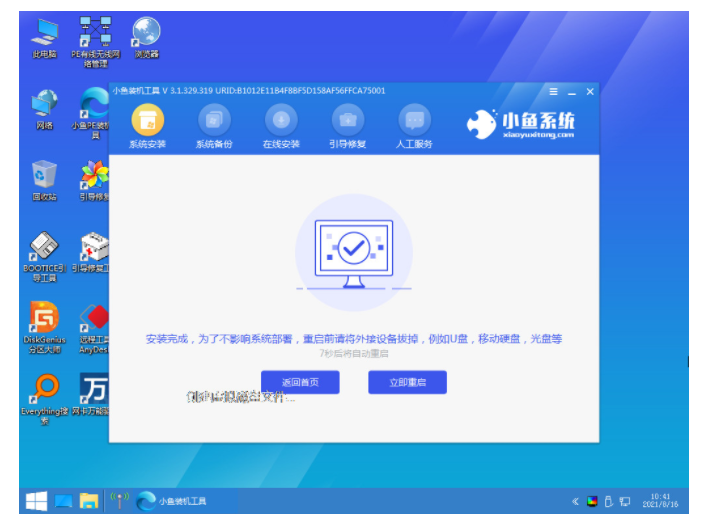Click the Windows Start button
The image size is (703, 526).
click(x=37, y=500)
